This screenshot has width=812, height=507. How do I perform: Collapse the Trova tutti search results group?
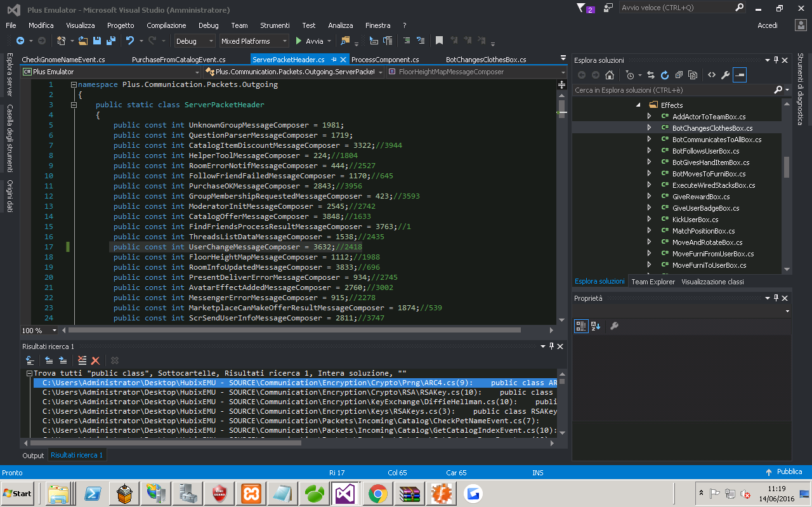tap(29, 373)
